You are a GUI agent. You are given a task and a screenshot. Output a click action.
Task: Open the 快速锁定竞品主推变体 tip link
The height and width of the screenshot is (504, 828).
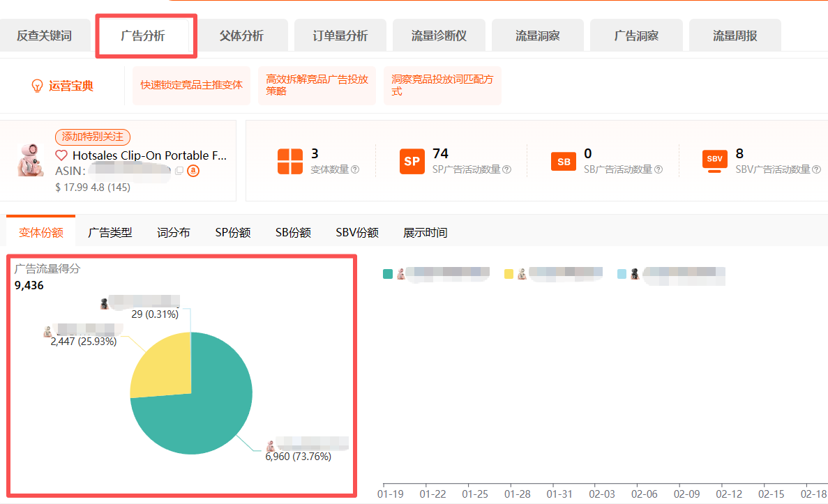(x=191, y=85)
